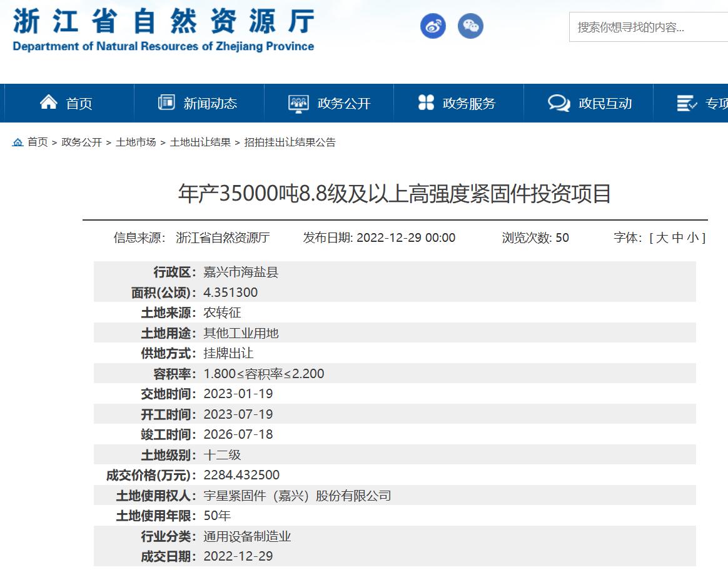Click the 新闻动态 news icon
The height and width of the screenshot is (570, 728).
166,102
